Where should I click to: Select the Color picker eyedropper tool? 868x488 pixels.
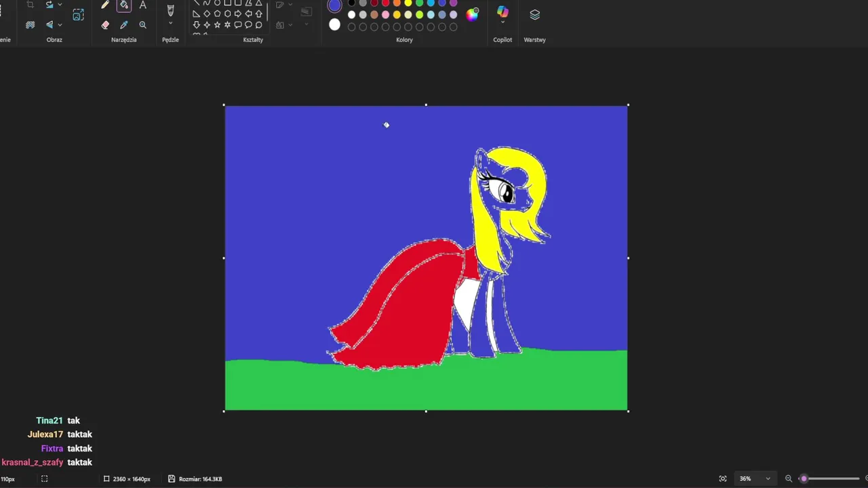pos(123,25)
